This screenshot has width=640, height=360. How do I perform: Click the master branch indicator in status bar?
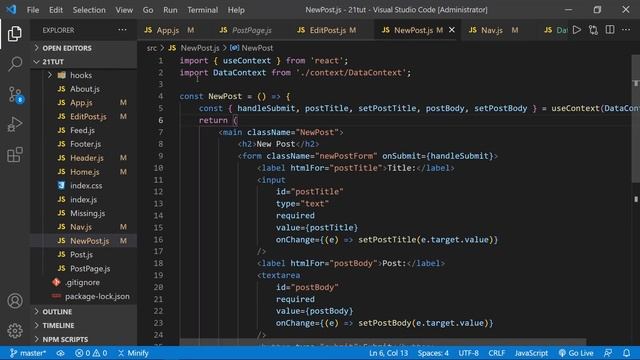(x=28, y=353)
